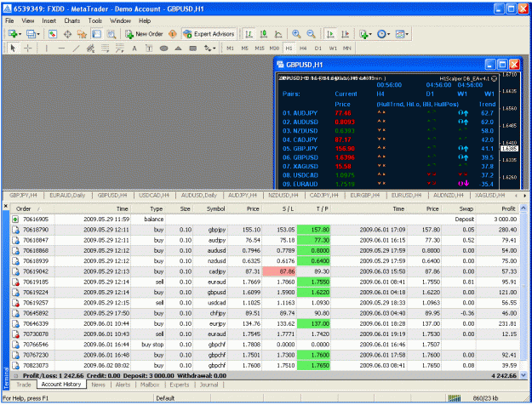Open the Profiles toolbar icon
Image resolution: width=532 pixels, height=405 pixels.
(x=31, y=34)
